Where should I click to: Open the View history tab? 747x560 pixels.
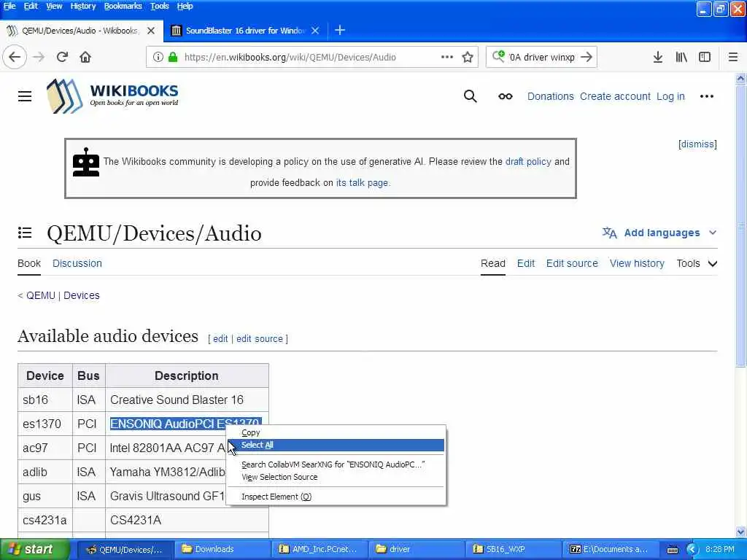637,263
